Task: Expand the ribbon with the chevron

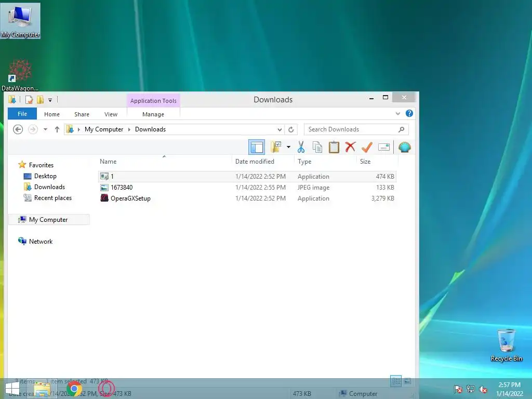Action: [x=398, y=113]
